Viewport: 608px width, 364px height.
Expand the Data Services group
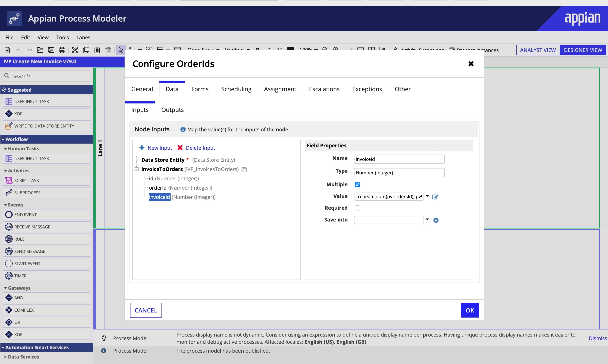point(5,357)
